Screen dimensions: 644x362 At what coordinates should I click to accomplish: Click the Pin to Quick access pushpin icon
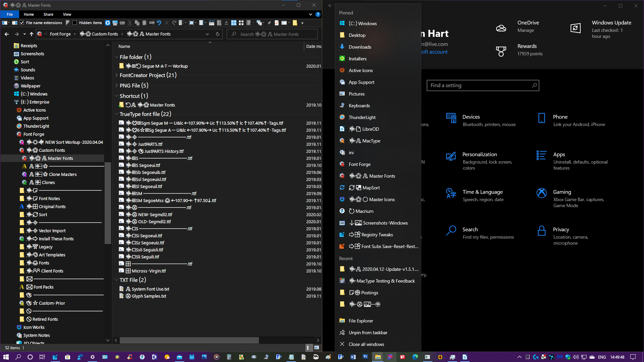269,23
